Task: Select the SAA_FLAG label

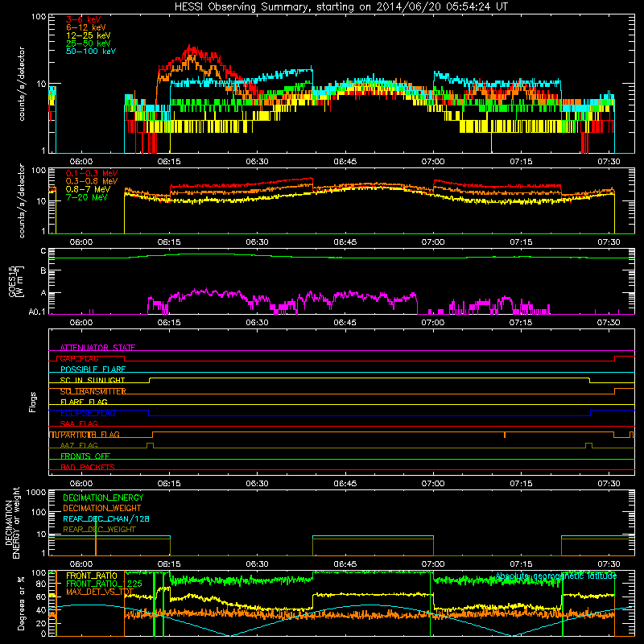Action: (79, 424)
